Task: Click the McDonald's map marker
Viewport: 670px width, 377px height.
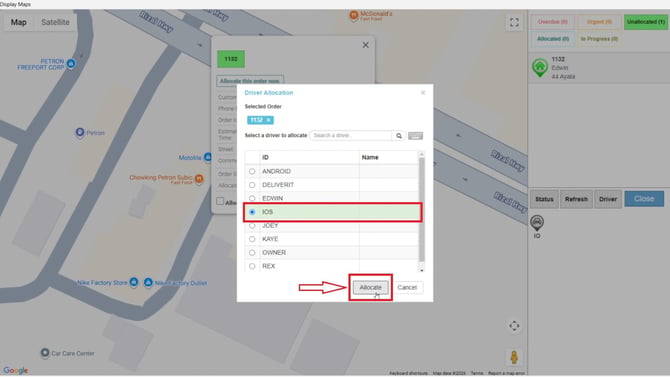Action: pos(353,16)
